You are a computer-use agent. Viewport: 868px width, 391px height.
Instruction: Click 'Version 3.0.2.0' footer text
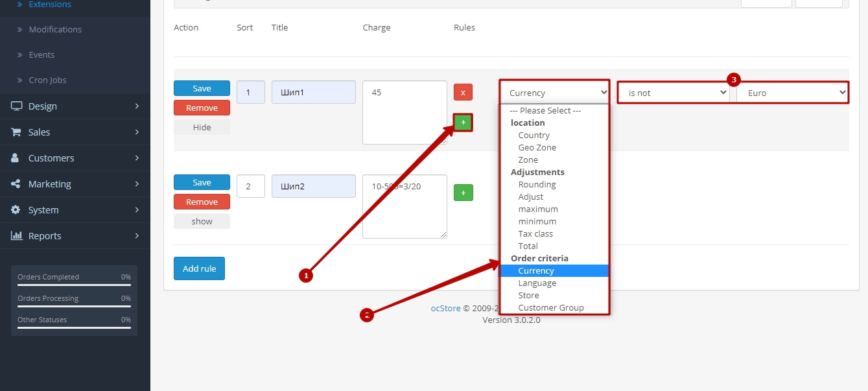pyautogui.click(x=511, y=320)
